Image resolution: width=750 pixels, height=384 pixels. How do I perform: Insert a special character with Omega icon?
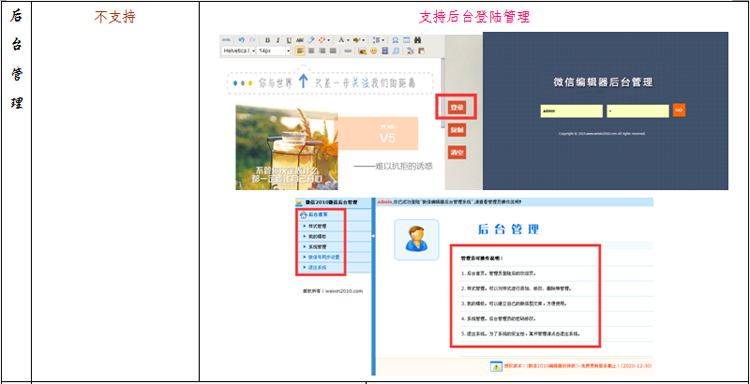pyautogui.click(x=396, y=40)
